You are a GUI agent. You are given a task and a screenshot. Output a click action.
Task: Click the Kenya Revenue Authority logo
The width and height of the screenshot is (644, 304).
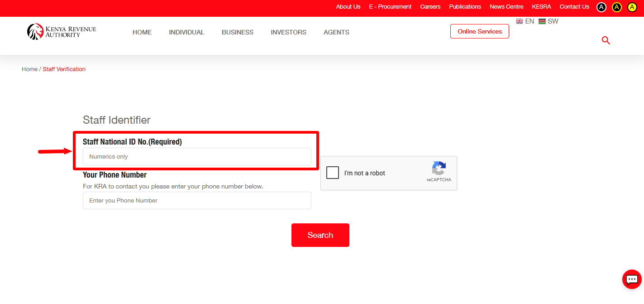coord(62,32)
